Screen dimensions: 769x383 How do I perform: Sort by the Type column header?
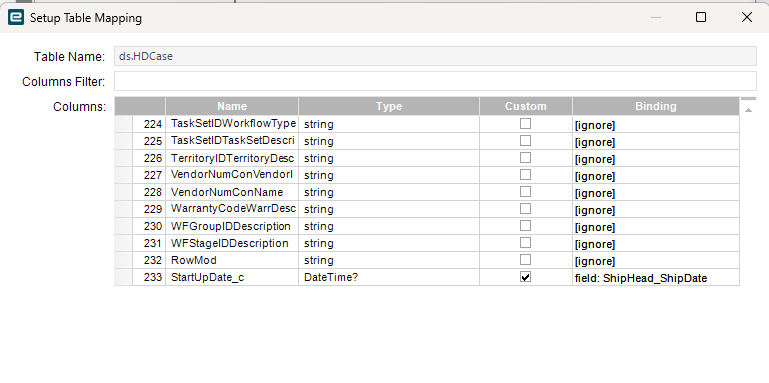(389, 106)
